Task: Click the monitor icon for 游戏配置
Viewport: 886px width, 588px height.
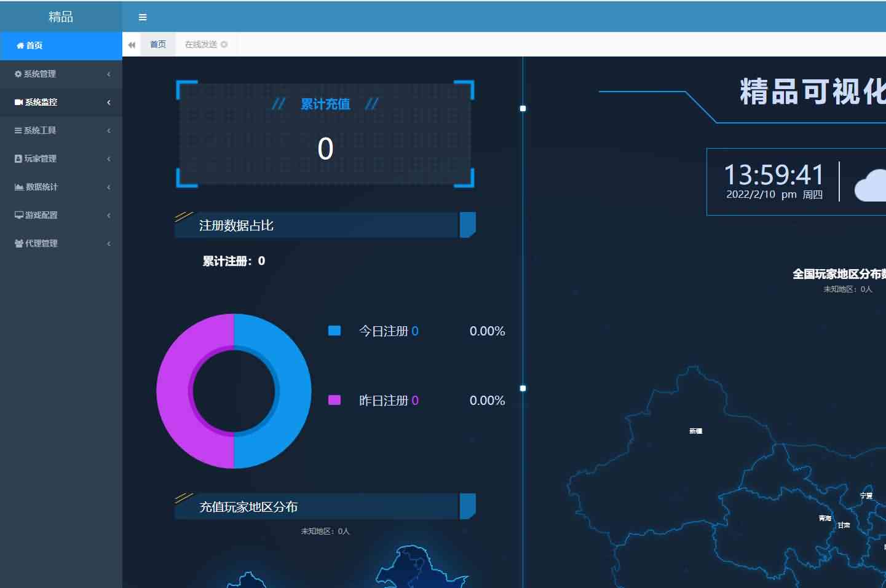Action: pyautogui.click(x=19, y=215)
